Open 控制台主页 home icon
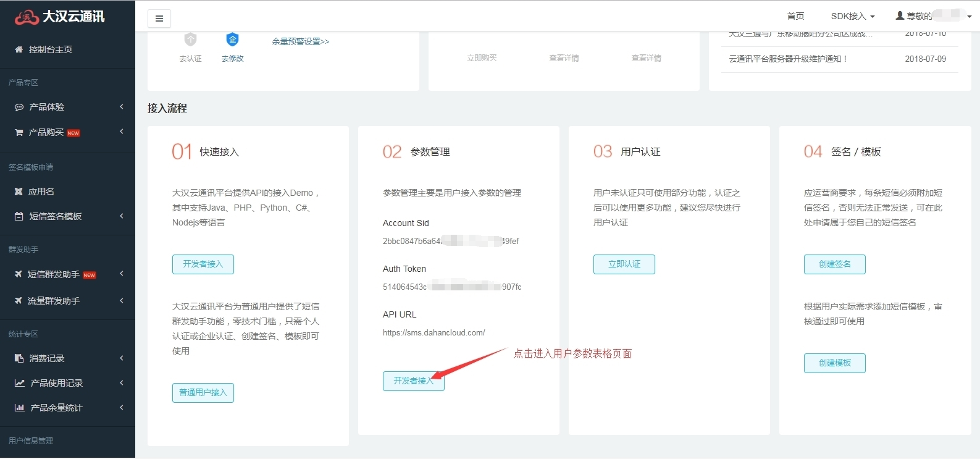 (19, 49)
